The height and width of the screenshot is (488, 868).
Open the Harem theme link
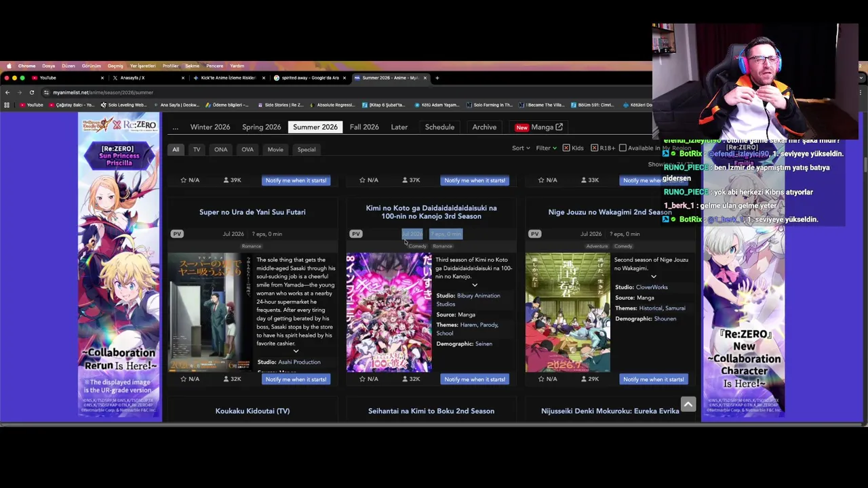(469, 325)
